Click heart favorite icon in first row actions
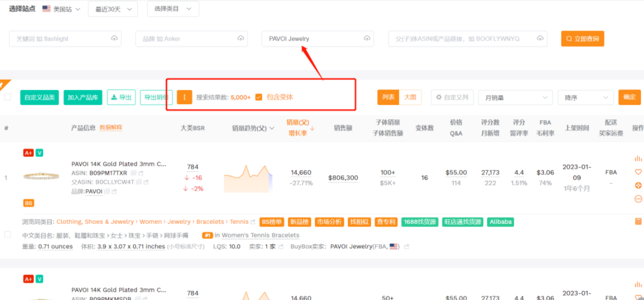This screenshot has width=644, height=300. coord(638,172)
